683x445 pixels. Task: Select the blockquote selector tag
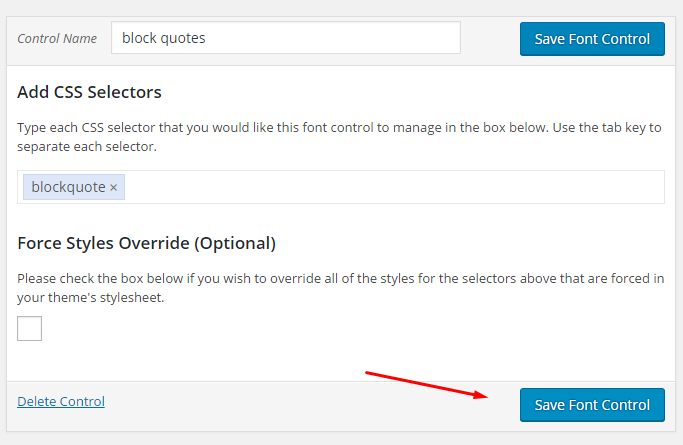74,187
